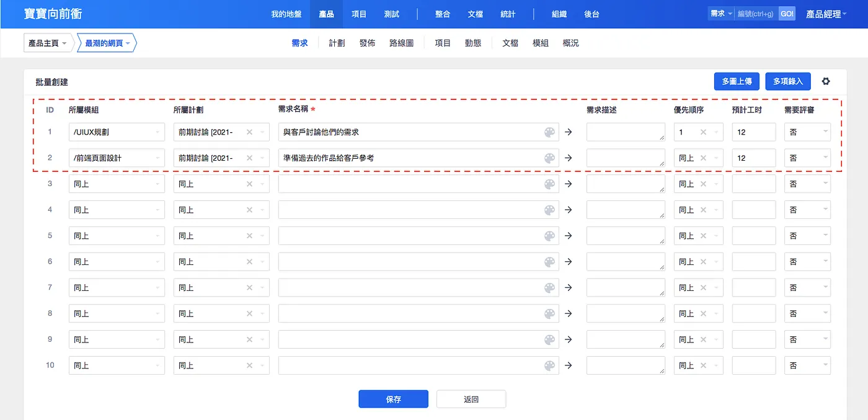868x420 pixels.
Task: Open the 需要評審 dropdown in row 1
Action: pyautogui.click(x=807, y=132)
